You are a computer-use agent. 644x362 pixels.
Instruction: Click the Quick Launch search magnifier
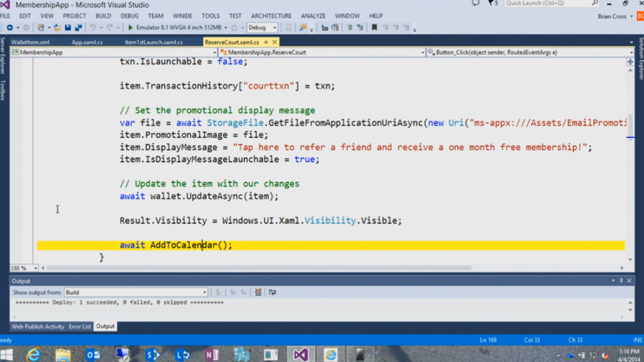click(x=595, y=3)
